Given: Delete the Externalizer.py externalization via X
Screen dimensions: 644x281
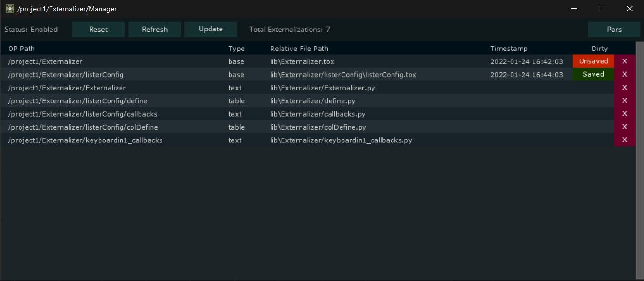Looking at the screenshot, I should [x=624, y=88].
